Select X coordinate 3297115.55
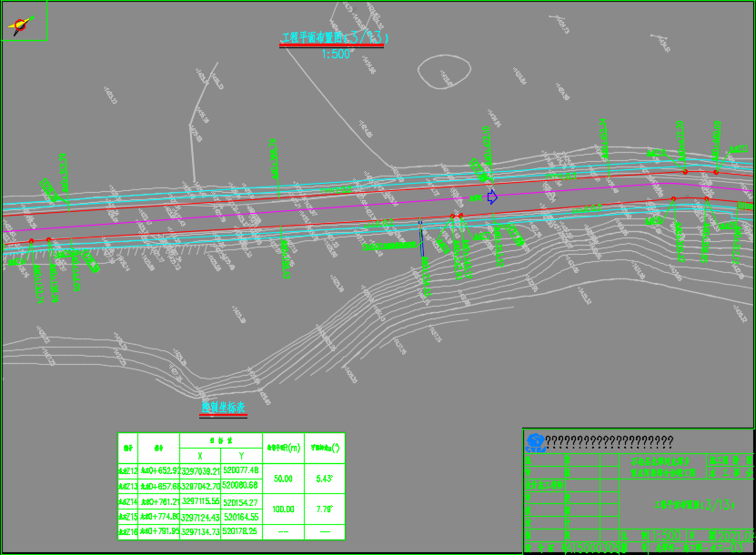 200,501
